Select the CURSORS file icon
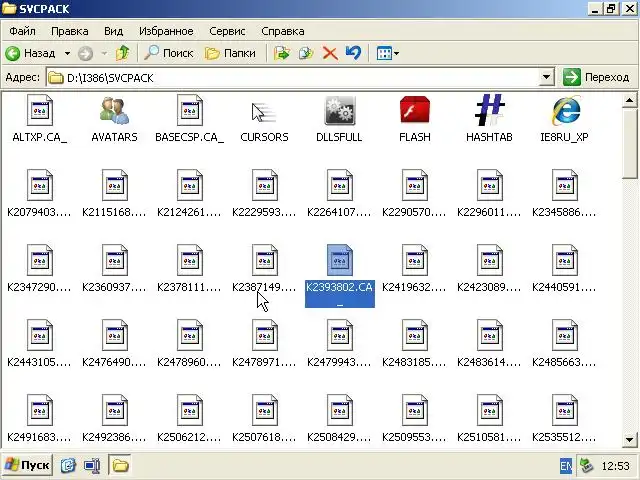The image size is (640, 480). 264,113
